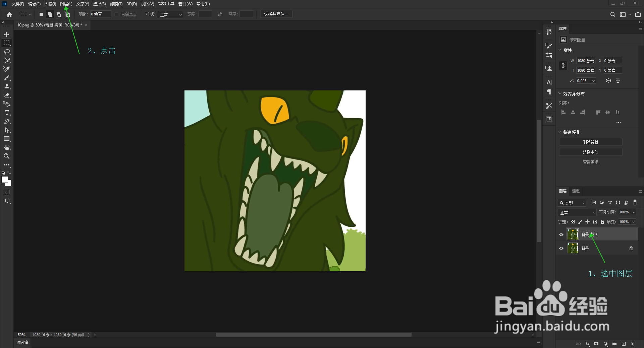Select the Eraser tool
This screenshot has width=644, height=348.
7,95
